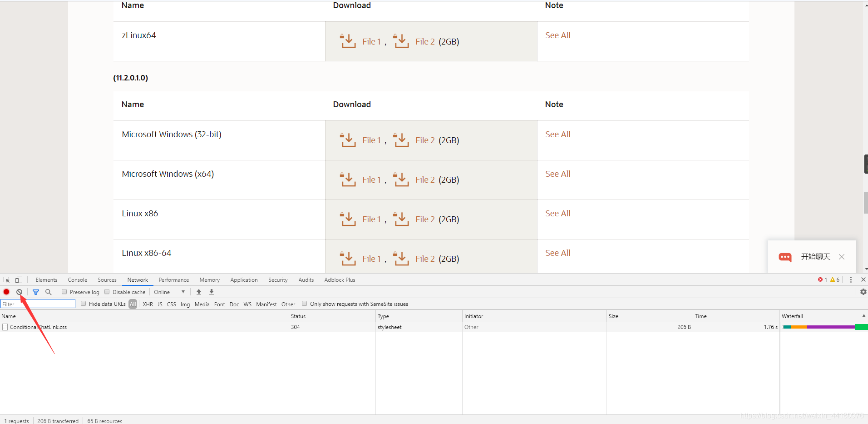Switch to the Elements tab
Image resolution: width=868 pixels, height=424 pixels.
46,280
